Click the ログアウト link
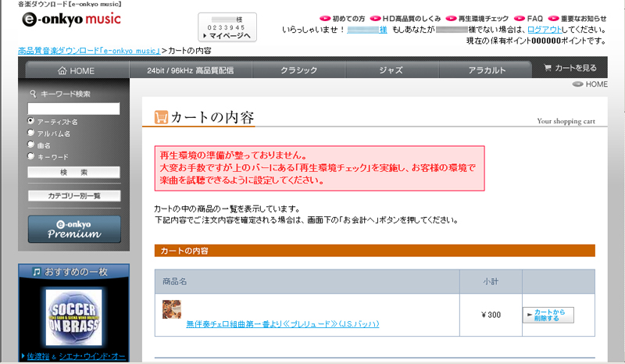 (544, 30)
